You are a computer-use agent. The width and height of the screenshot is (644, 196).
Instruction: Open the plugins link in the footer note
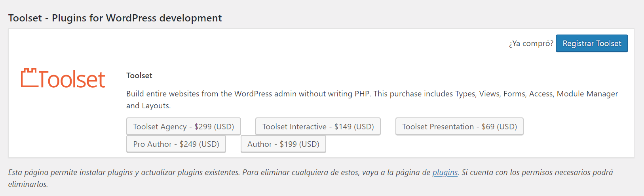pyautogui.click(x=445, y=173)
